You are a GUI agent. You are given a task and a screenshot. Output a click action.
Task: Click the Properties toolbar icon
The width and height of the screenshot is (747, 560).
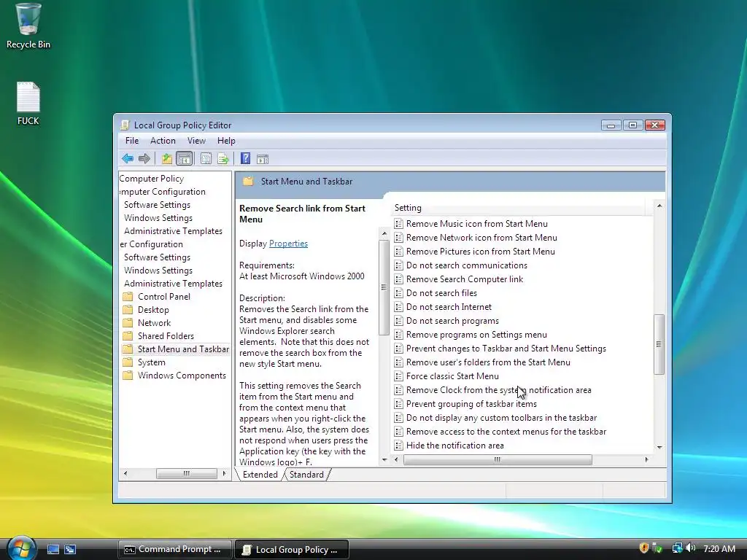point(206,158)
